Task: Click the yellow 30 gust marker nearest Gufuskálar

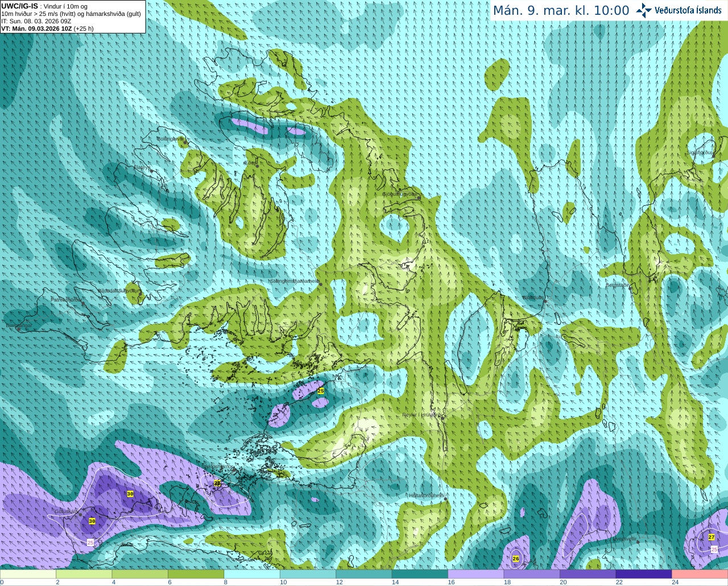Action: 92,521
